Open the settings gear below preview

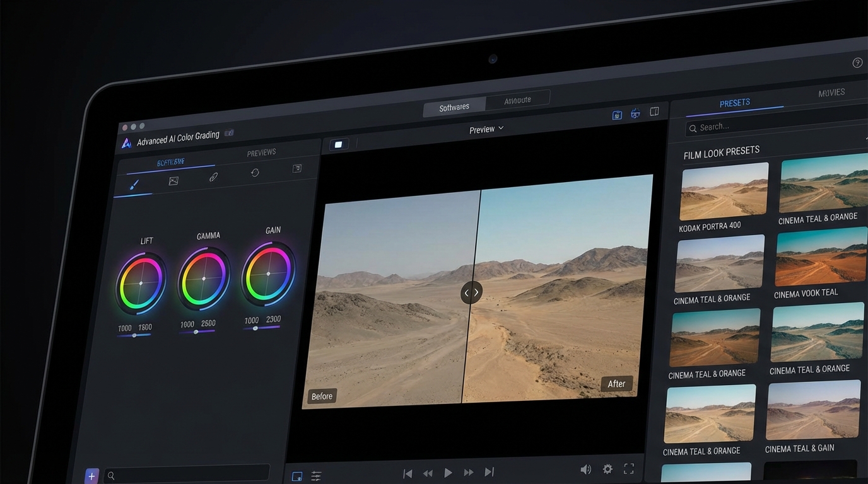point(607,469)
